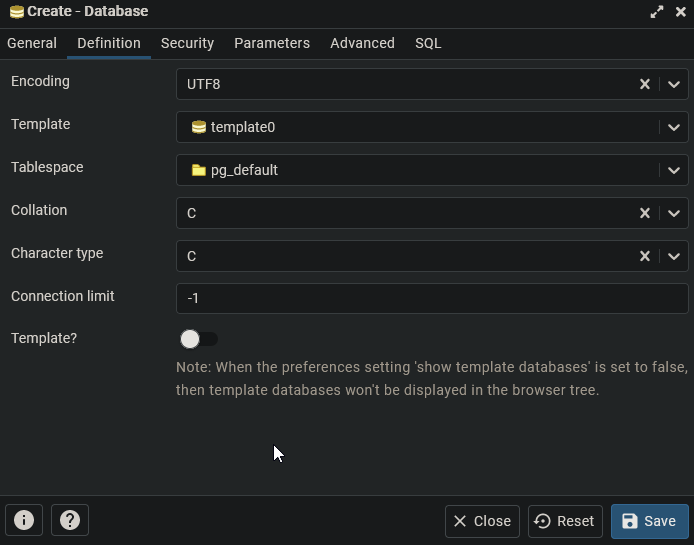Click the Connection limit label
Image resolution: width=694 pixels, height=545 pixels.
(62, 296)
